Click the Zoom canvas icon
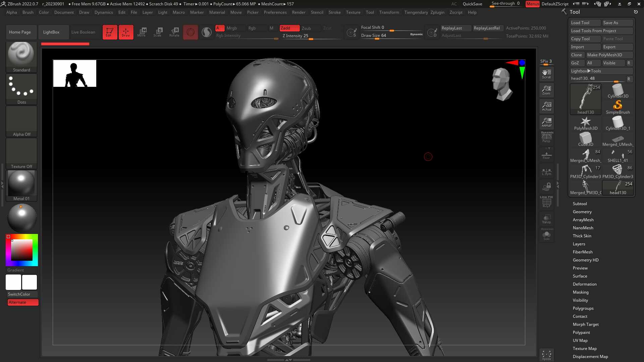The width and height of the screenshot is (644, 362). pos(546,90)
